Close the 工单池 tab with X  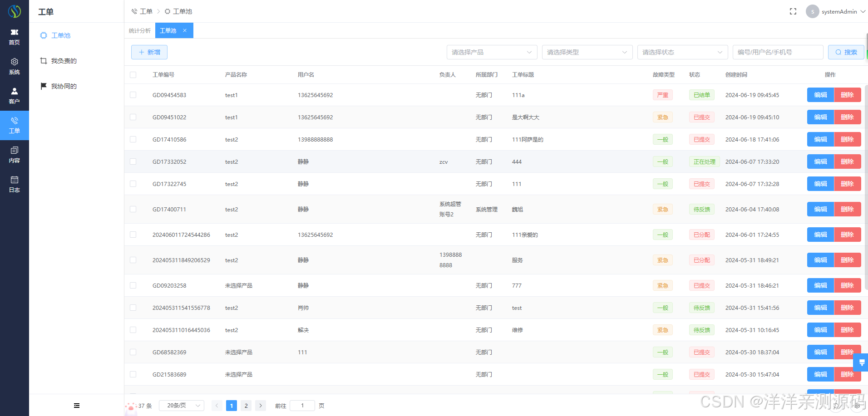[185, 30]
